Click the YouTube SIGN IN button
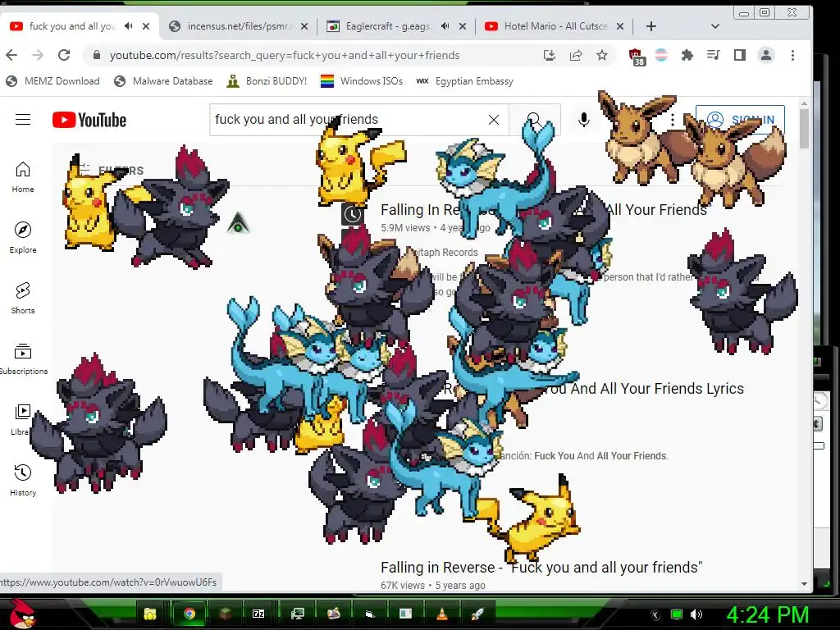840x630 pixels. pos(741,120)
